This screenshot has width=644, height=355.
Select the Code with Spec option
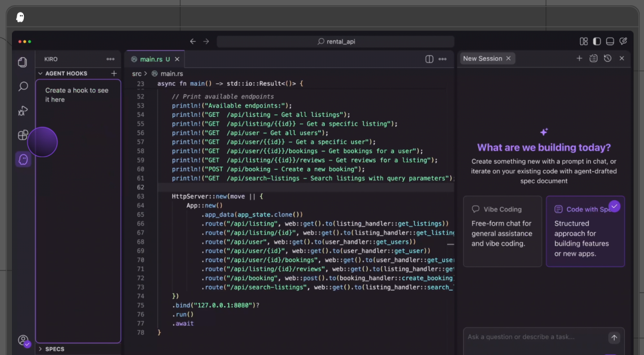(x=585, y=231)
